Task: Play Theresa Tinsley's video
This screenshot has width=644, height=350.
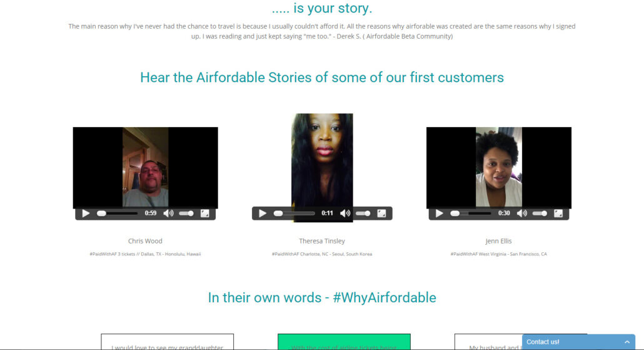Action: [263, 214]
